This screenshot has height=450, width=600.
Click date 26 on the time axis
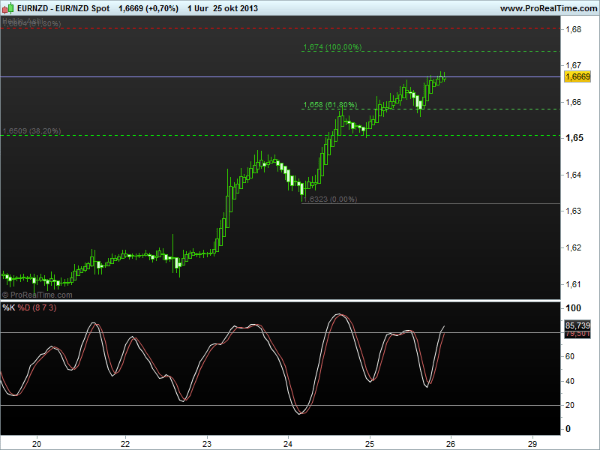pos(451,444)
